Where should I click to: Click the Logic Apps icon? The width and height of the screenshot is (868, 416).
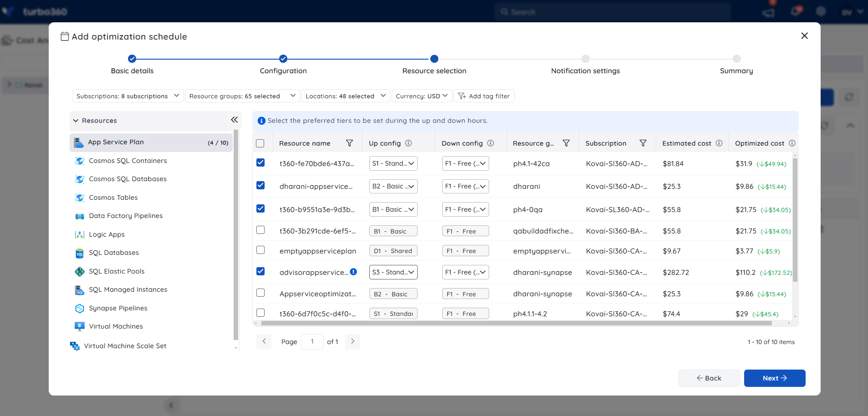click(x=80, y=234)
